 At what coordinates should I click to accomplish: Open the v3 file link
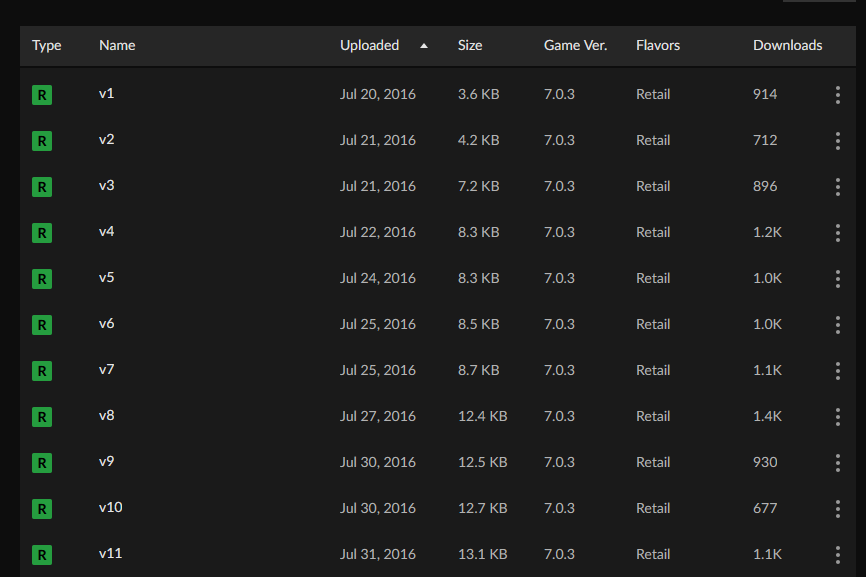(x=107, y=185)
